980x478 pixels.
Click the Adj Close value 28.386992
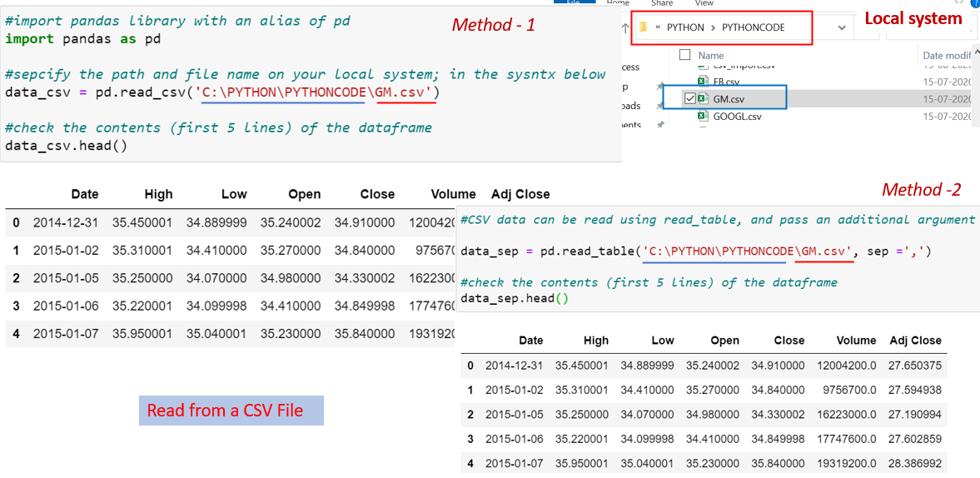pos(913,465)
